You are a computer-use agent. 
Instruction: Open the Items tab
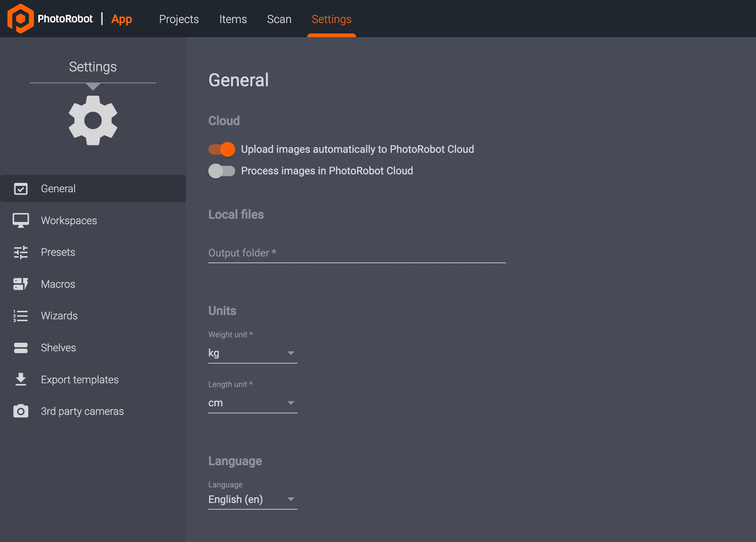(x=233, y=19)
